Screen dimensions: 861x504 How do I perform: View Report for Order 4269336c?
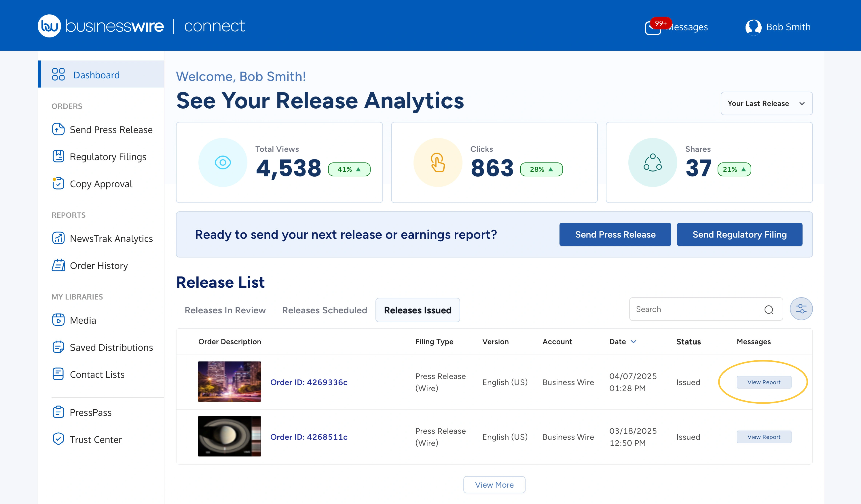tap(764, 382)
